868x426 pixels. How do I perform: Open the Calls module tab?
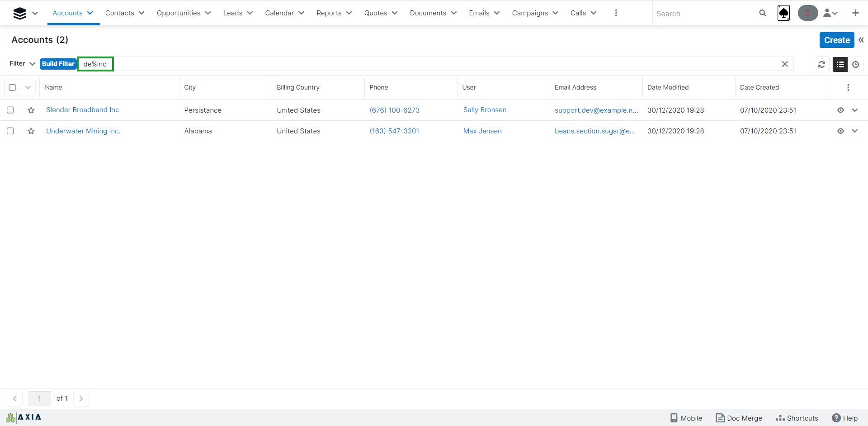pos(578,13)
